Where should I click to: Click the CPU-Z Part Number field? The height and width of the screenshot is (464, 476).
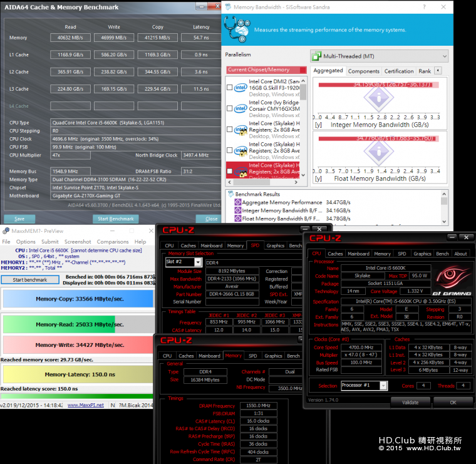(x=232, y=294)
